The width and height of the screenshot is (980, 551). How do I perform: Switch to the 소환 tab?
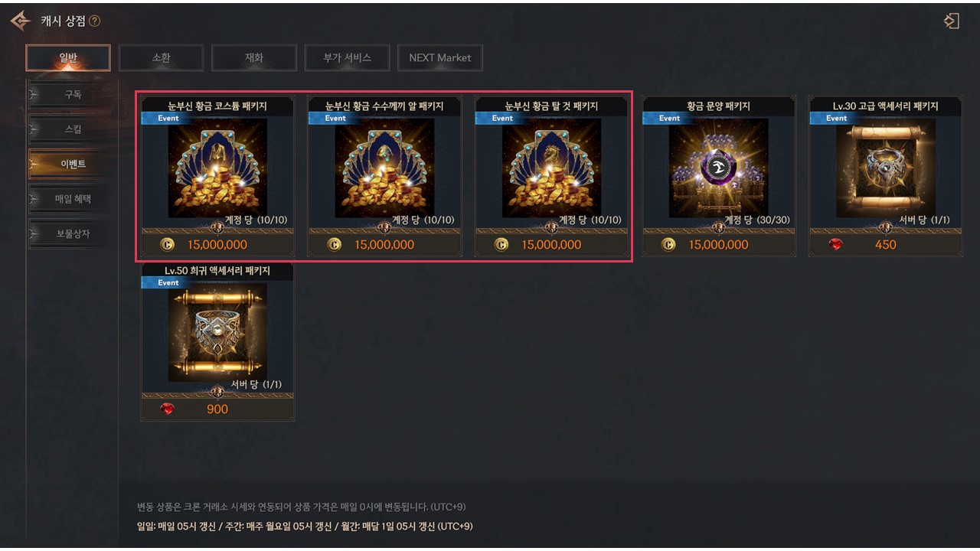pos(161,57)
